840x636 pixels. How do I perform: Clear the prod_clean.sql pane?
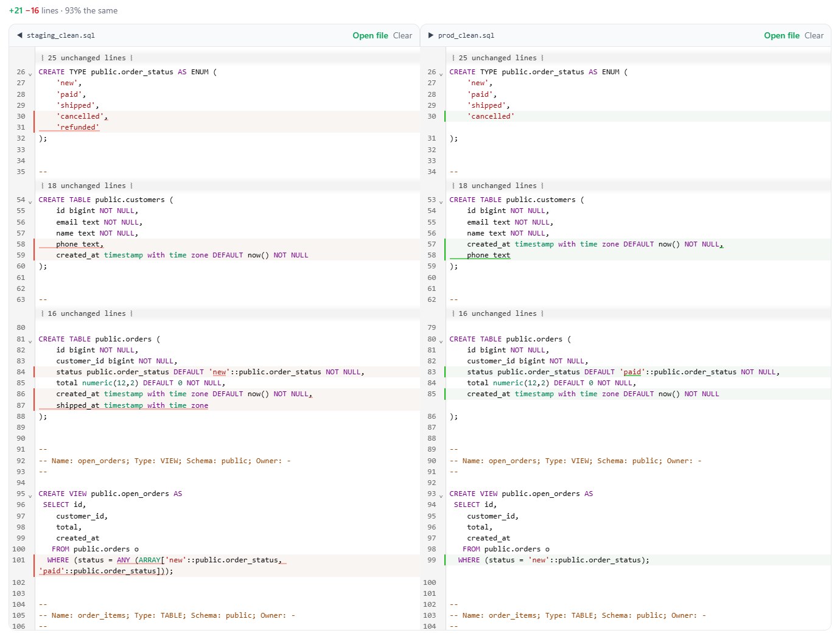coord(814,35)
